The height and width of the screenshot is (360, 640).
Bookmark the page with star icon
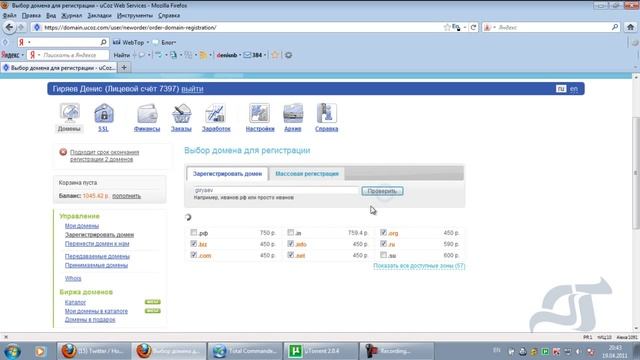447,27
